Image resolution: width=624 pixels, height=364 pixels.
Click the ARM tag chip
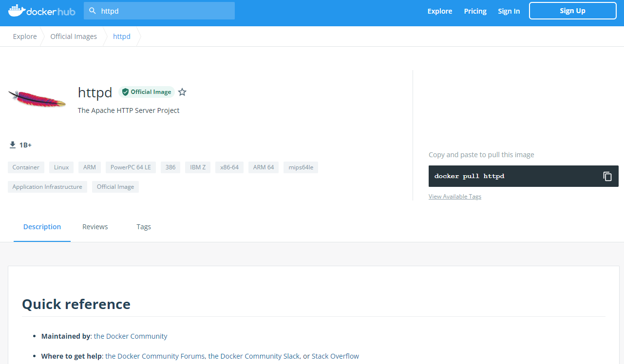click(90, 167)
